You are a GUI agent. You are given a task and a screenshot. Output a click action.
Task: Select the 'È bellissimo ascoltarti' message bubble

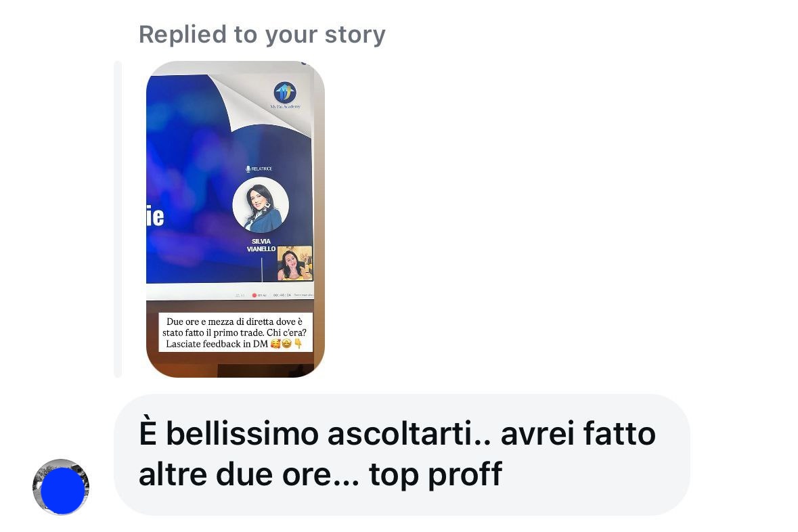(x=402, y=455)
